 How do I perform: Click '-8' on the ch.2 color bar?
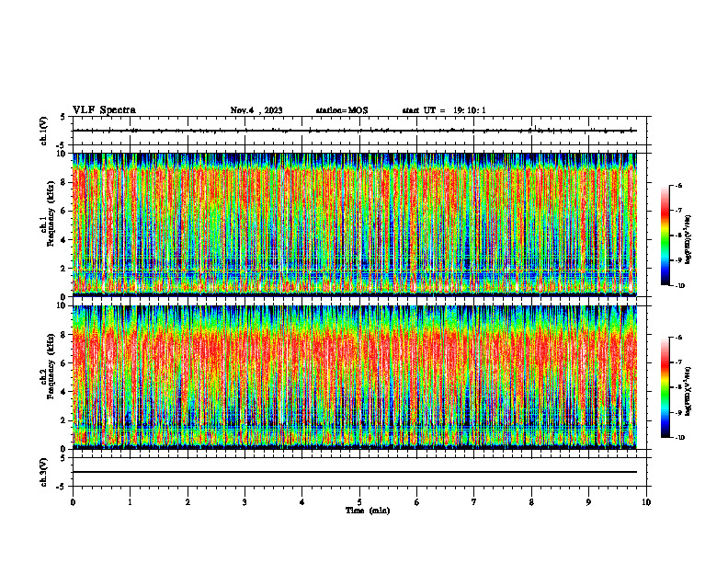[x=678, y=387]
